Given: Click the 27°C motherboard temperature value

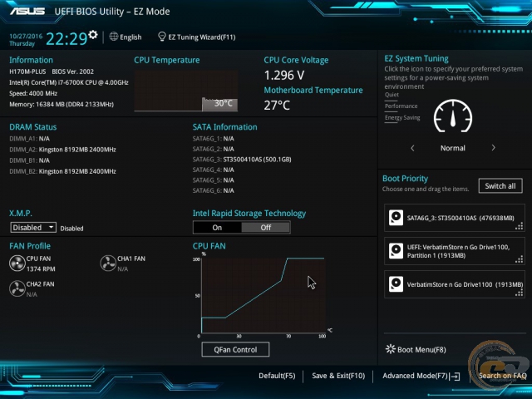Looking at the screenshot, I should click(277, 106).
